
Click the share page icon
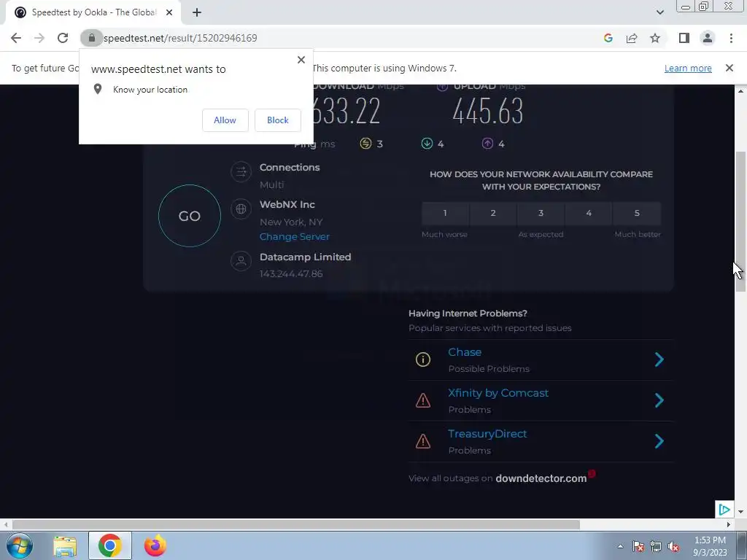pos(632,38)
